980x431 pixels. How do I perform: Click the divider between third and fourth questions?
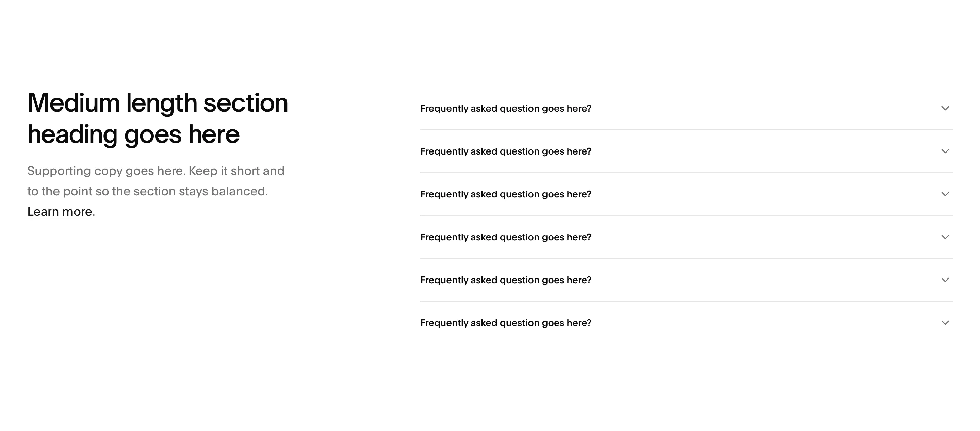click(686, 215)
